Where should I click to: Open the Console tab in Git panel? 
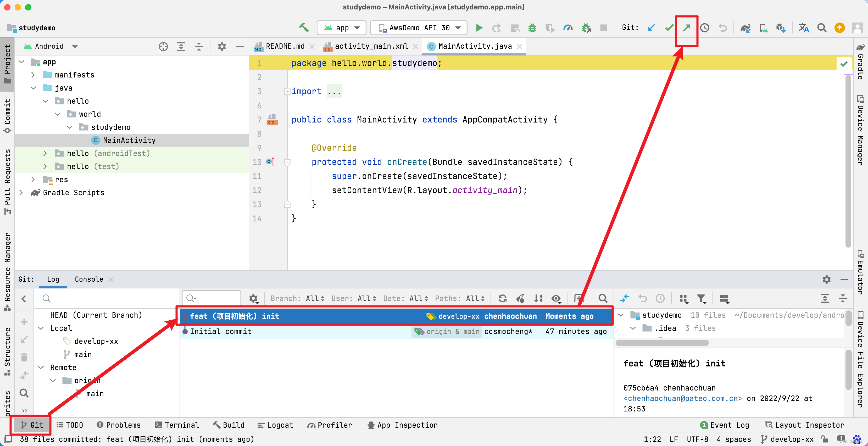(x=89, y=279)
